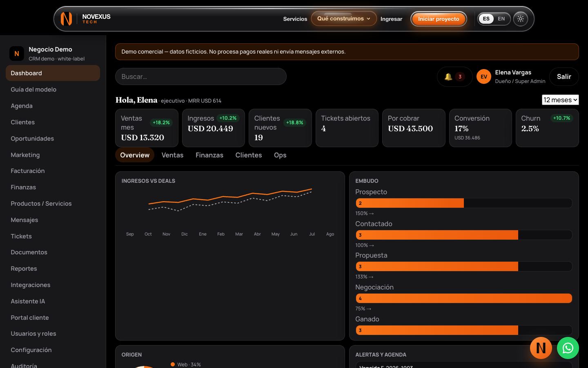Open Facturación in the sidebar
The width and height of the screenshot is (588, 368).
53,171
